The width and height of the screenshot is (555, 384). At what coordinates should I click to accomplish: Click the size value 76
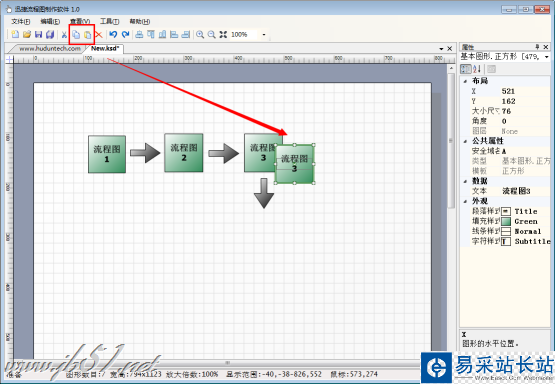[x=525, y=111]
